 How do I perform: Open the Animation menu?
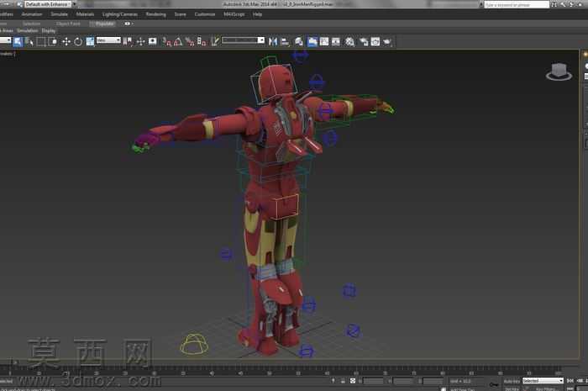[x=32, y=14]
